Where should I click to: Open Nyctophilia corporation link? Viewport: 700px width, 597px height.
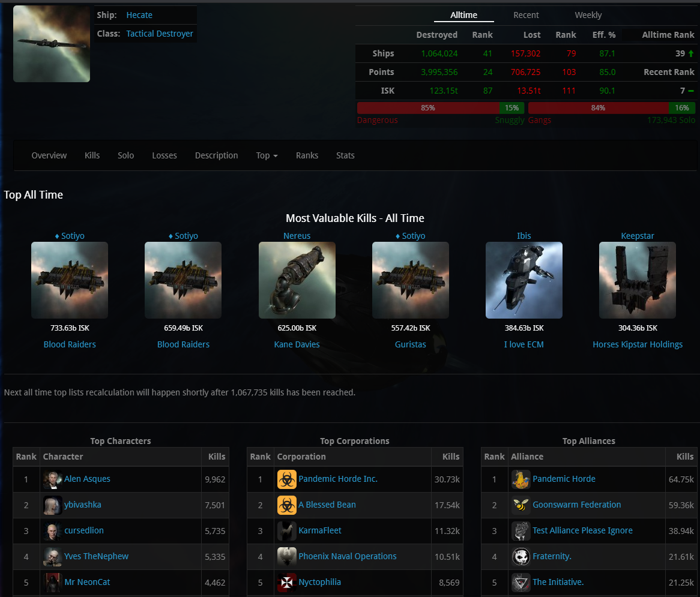click(319, 582)
